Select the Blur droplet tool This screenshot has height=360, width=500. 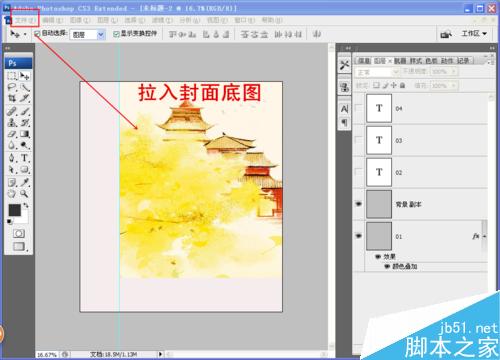pyautogui.click(x=12, y=145)
